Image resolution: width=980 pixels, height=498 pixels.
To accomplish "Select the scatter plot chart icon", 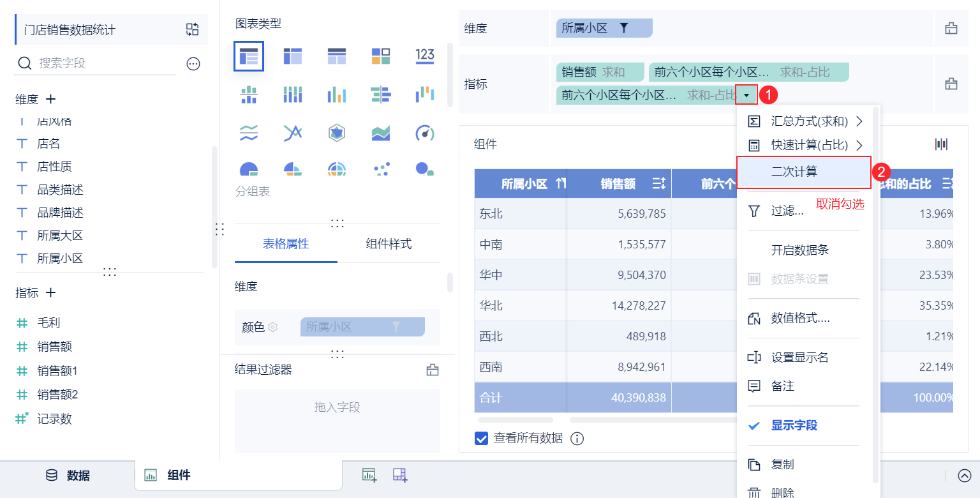I will [381, 169].
